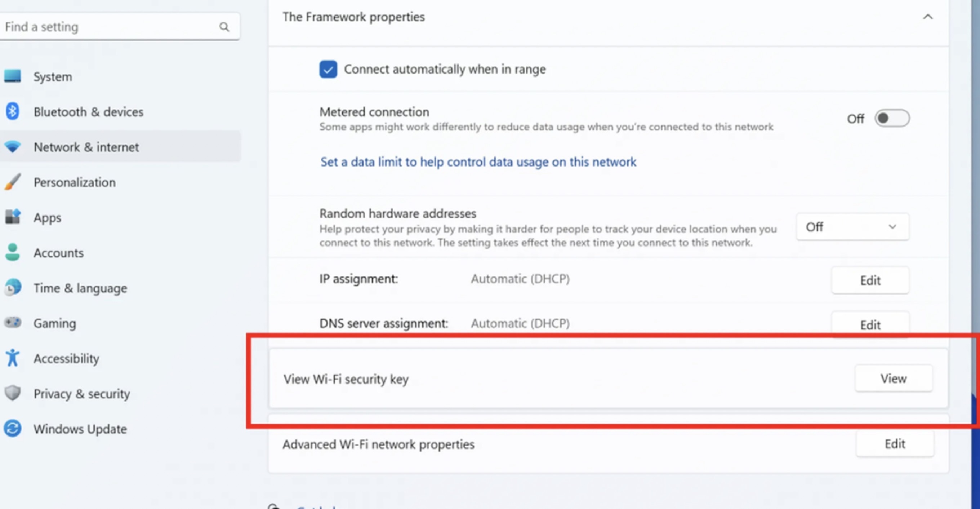This screenshot has height=509, width=980.
Task: Click View for Wi-Fi security key
Action: click(x=893, y=379)
